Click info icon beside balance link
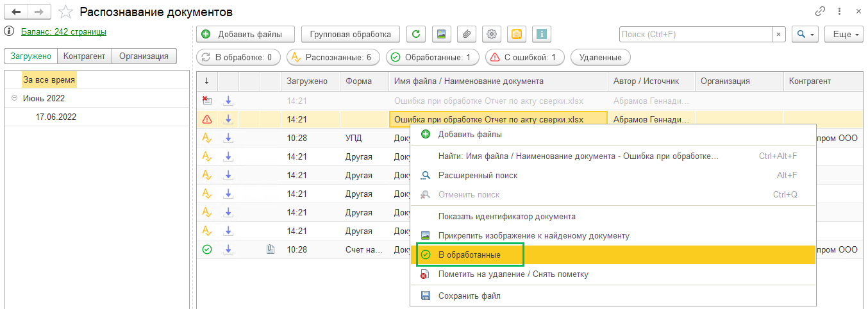The height and width of the screenshot is (309, 868). click(9, 31)
